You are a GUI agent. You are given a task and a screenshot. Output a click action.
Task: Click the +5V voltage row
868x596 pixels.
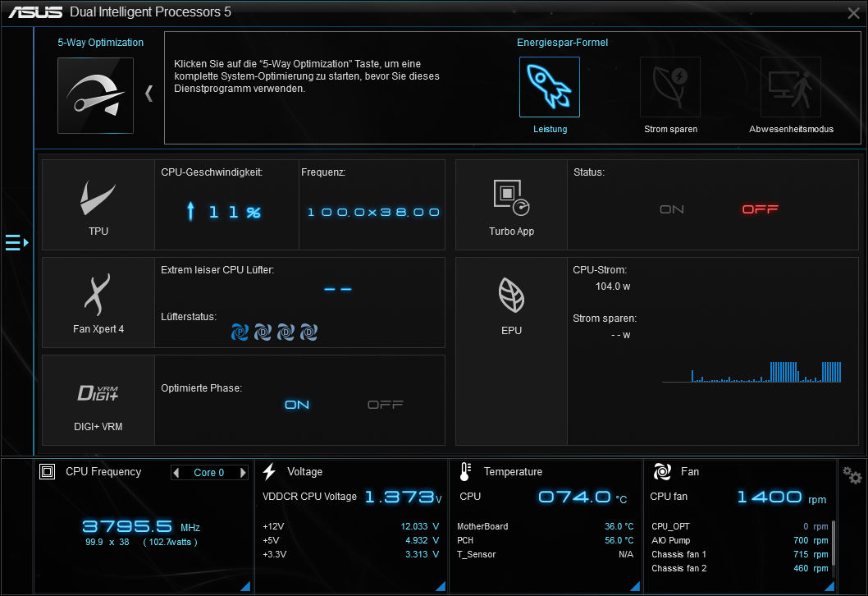tap(350, 540)
